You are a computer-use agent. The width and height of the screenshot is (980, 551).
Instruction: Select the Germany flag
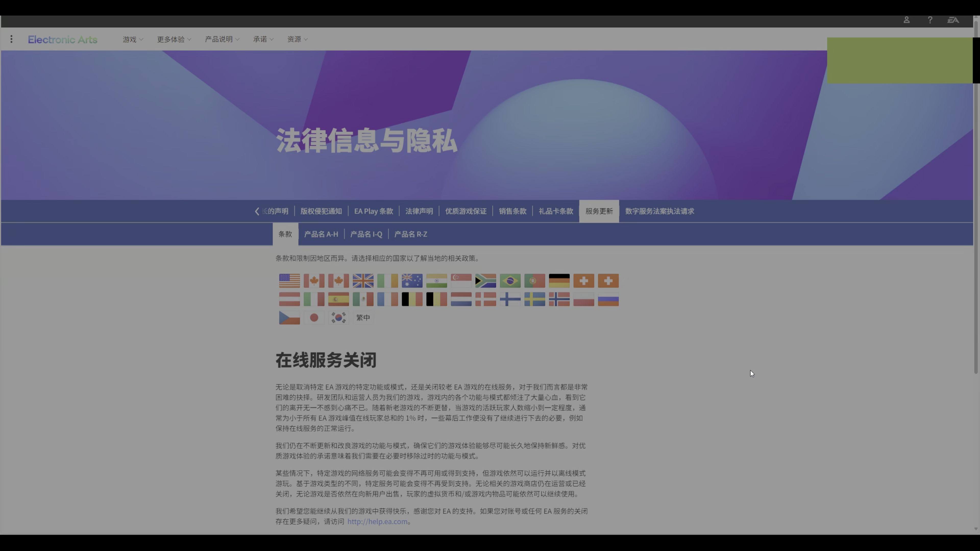click(x=559, y=281)
